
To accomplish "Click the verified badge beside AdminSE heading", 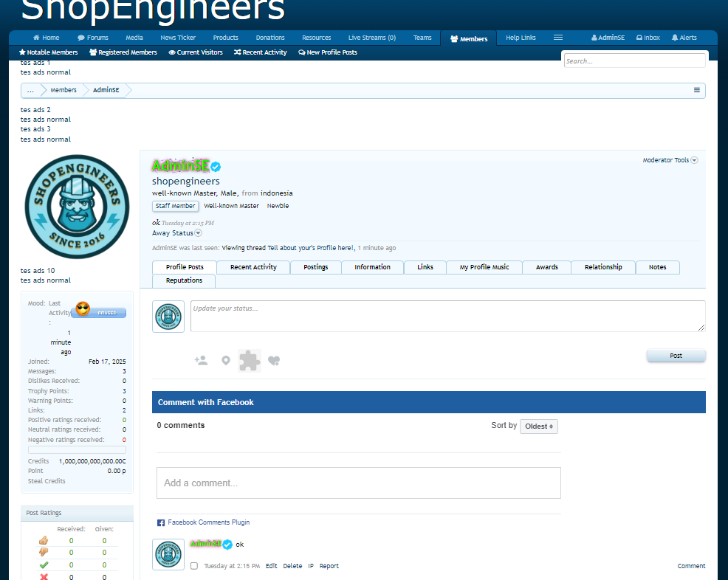I will click(x=216, y=167).
